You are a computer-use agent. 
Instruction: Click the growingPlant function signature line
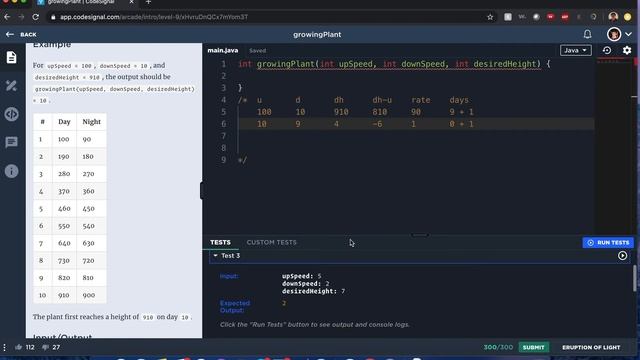pos(394,64)
